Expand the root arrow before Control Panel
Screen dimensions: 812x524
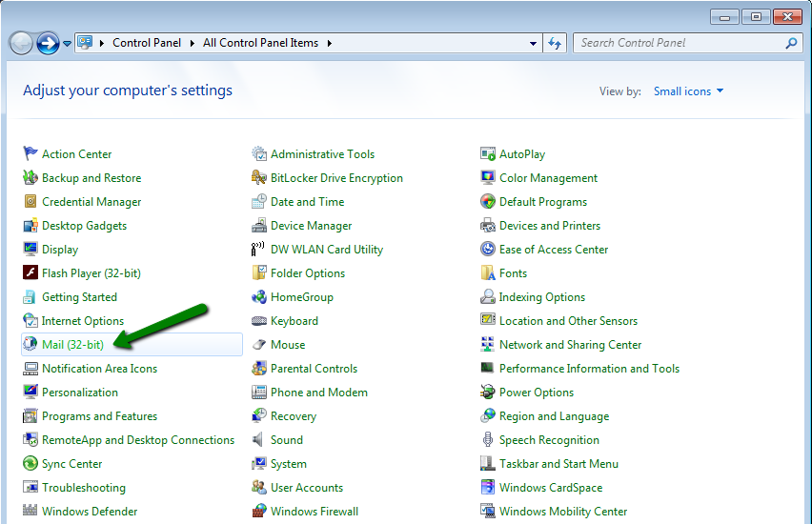point(101,43)
